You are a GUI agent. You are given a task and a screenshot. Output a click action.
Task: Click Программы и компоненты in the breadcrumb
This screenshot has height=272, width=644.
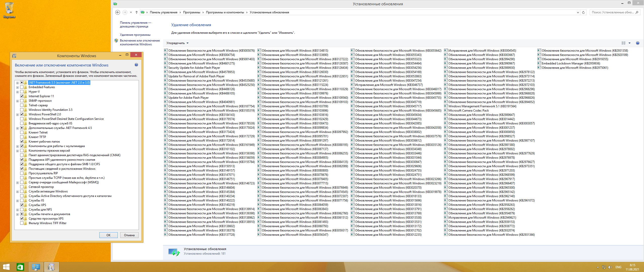click(x=225, y=12)
